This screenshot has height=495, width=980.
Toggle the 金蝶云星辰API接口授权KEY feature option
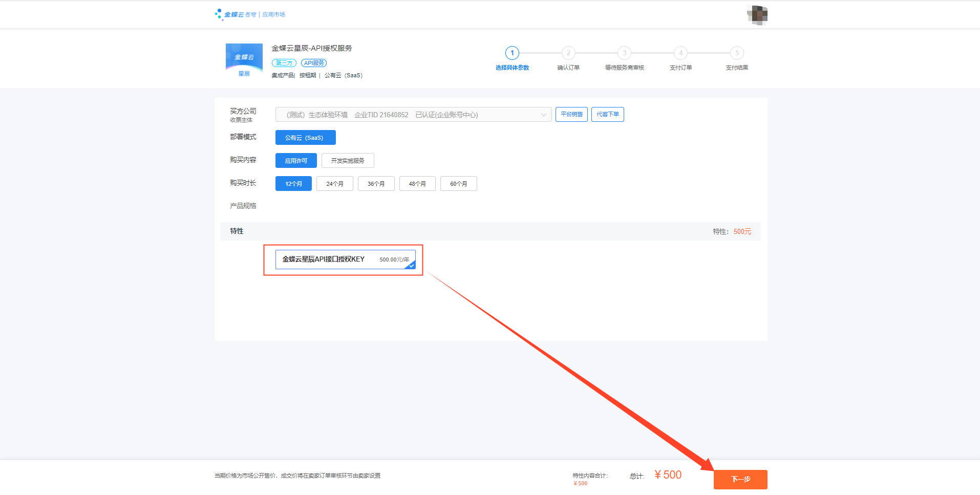[346, 260]
